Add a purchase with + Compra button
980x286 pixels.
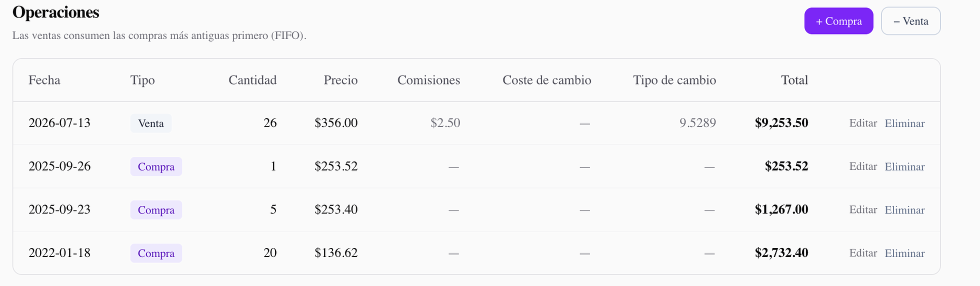(838, 21)
